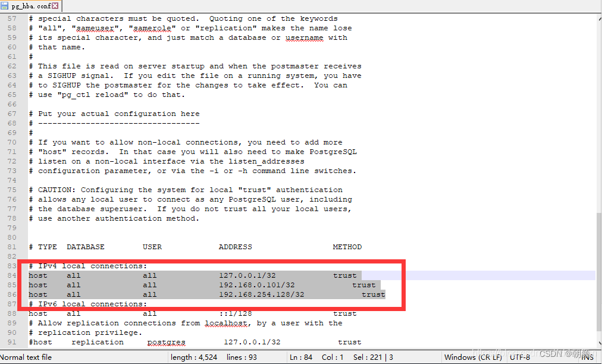Click 'SIGHUP signal.' text on line 63
Viewport: 602px width, 364px height.
[81, 76]
